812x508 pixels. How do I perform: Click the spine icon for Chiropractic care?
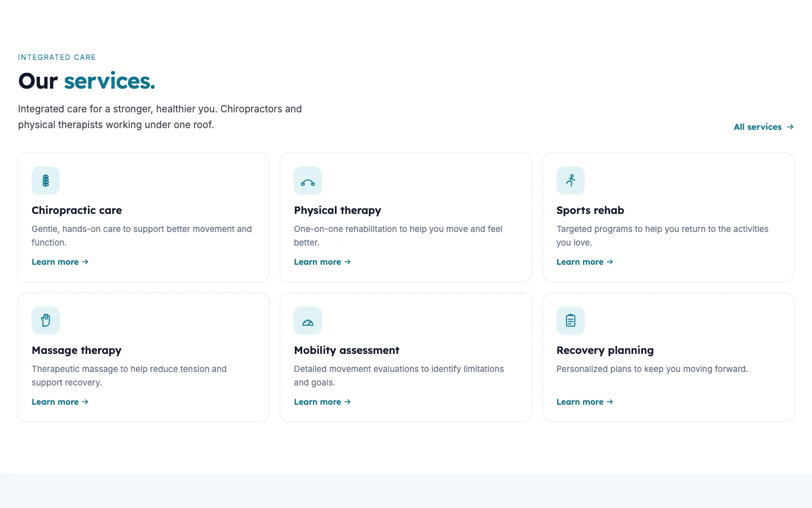pyautogui.click(x=46, y=181)
